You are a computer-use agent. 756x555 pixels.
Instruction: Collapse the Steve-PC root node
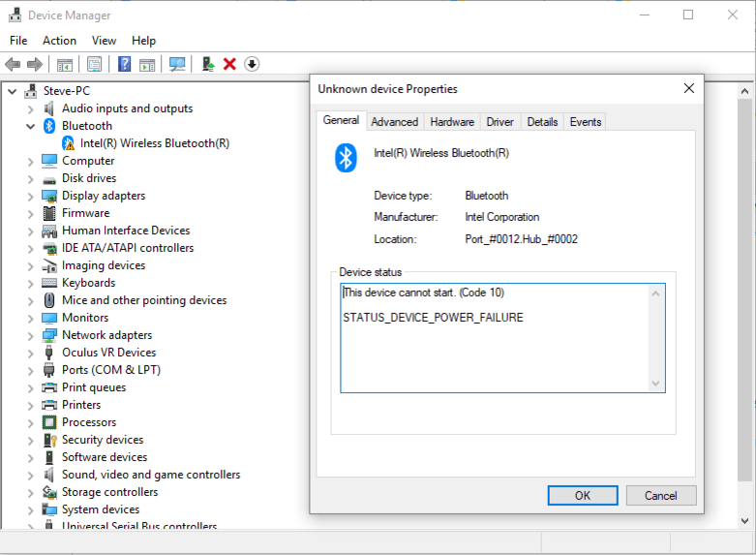[13, 91]
